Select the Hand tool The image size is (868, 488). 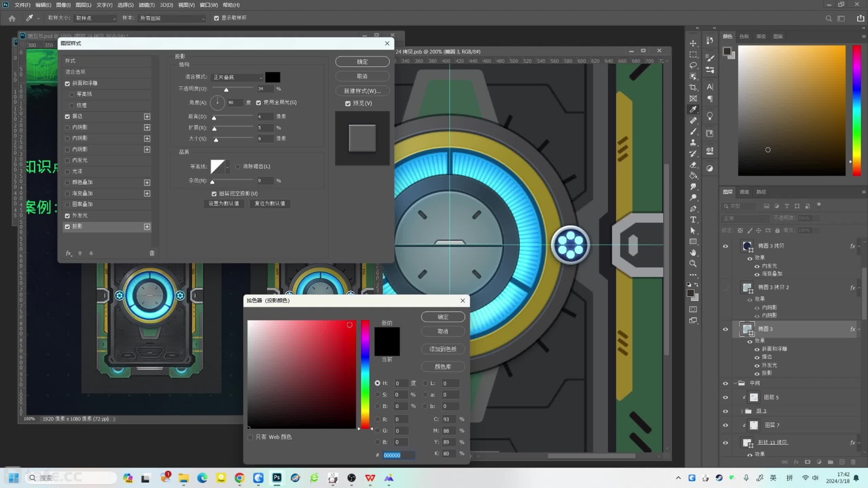693,253
